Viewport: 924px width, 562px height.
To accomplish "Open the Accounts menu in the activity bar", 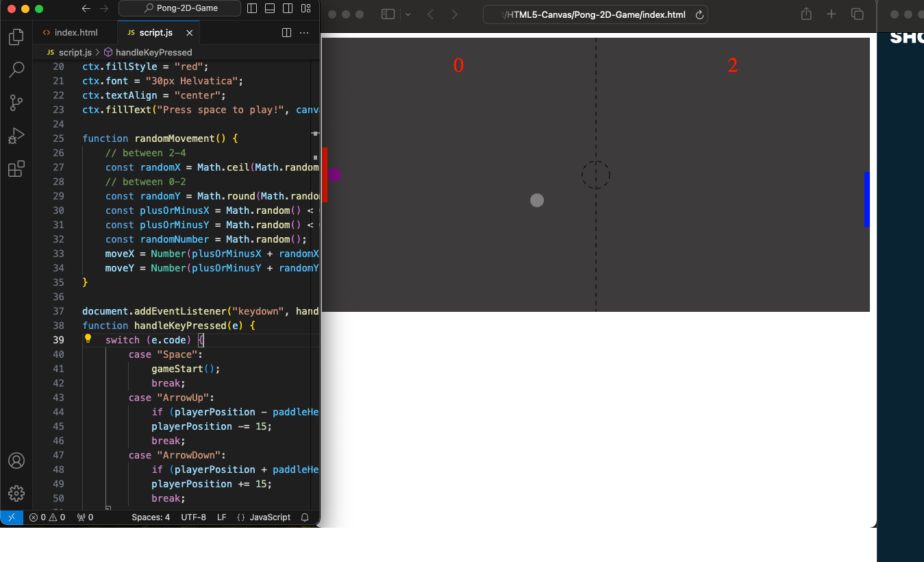I will click(x=16, y=461).
